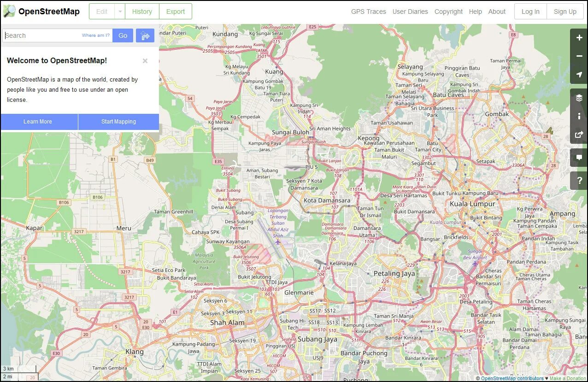Click the Sungai Besi Airport plane icon
588x382 pixels.
click(x=475, y=264)
